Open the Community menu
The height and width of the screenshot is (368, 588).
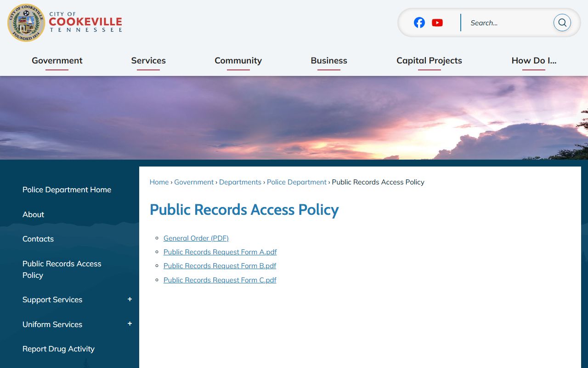(238, 61)
